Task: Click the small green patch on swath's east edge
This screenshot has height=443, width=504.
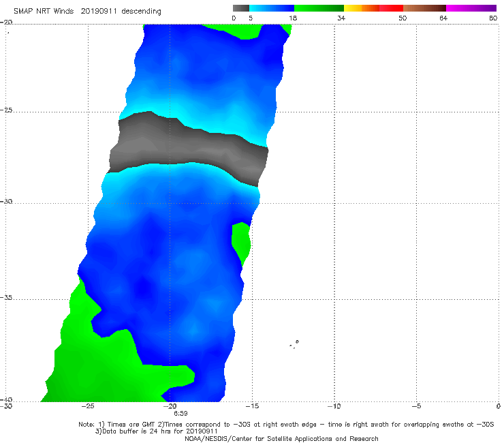Action: pyautogui.click(x=241, y=243)
